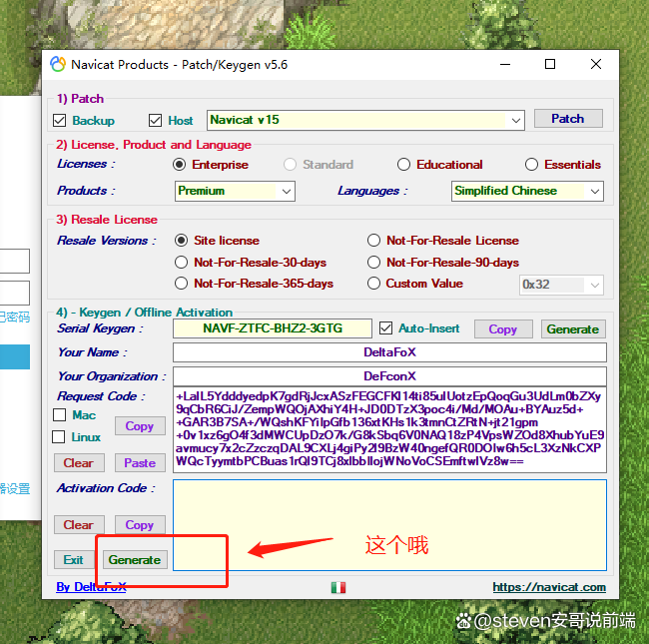The height and width of the screenshot is (644, 649).
Task: Toggle the Backup checkbox
Action: 60,120
